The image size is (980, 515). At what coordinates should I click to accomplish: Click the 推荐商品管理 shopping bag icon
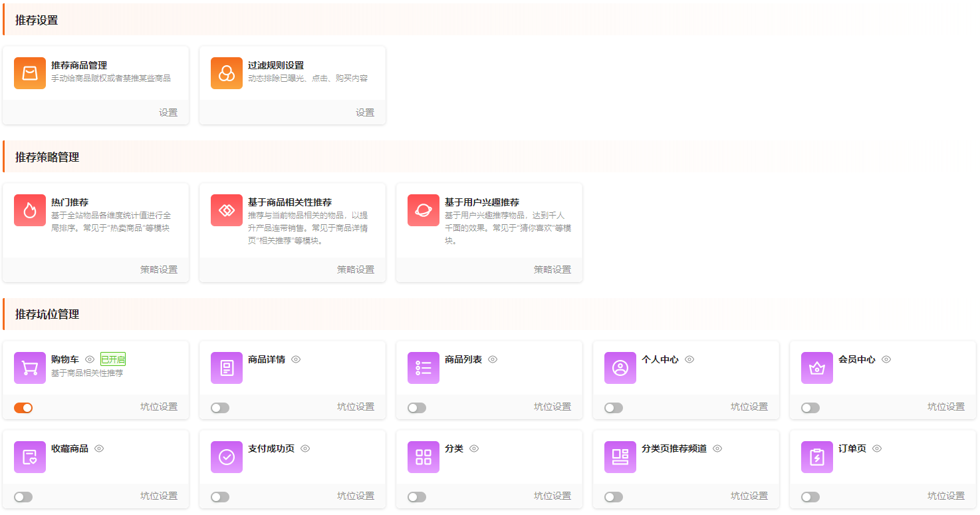[30, 73]
